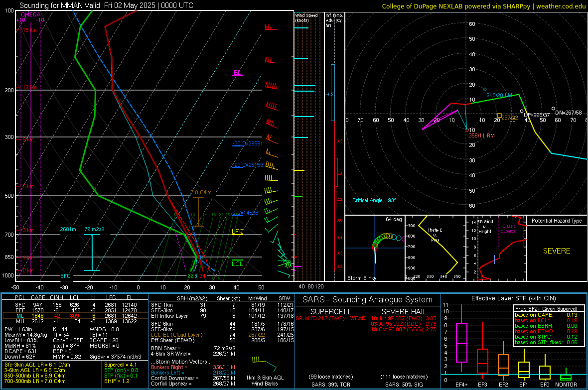Image resolution: width=588 pixels, height=390 pixels.
Task: Click the 1km & 6km AGL wind barbs graphic
Action: (x=265, y=363)
